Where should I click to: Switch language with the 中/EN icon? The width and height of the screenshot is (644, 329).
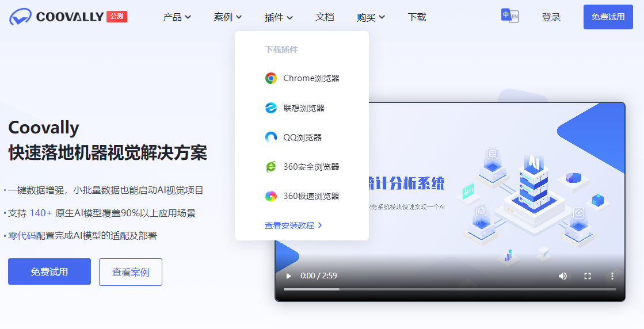click(x=510, y=16)
